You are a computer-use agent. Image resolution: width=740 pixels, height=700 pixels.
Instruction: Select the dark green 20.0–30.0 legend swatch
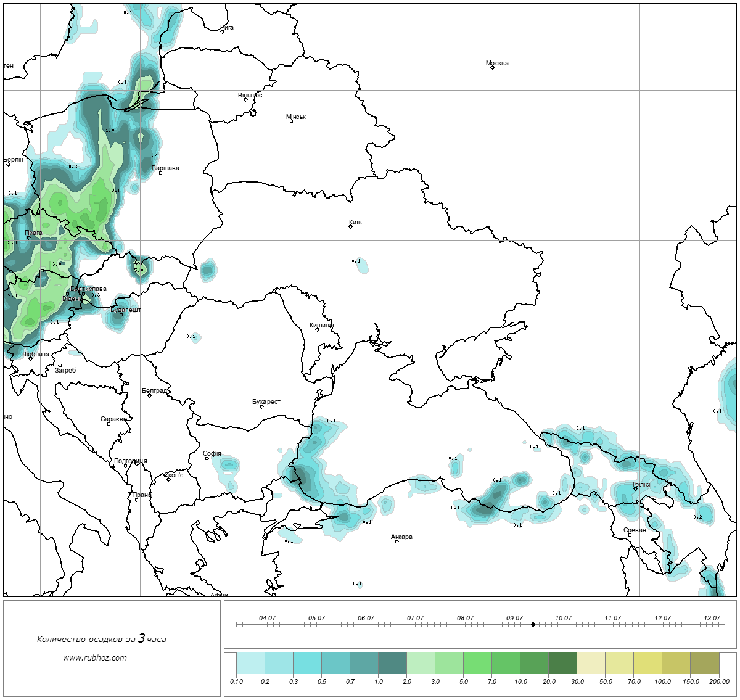click(x=562, y=664)
